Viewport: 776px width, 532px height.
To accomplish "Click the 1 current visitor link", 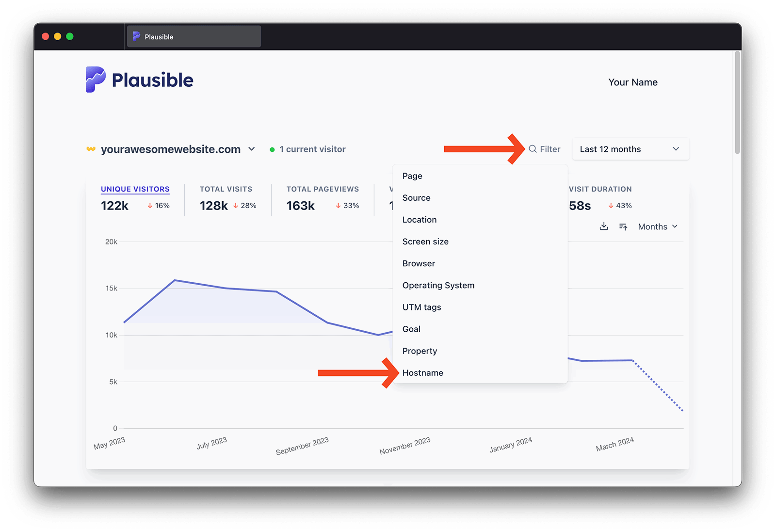I will pyautogui.click(x=312, y=149).
